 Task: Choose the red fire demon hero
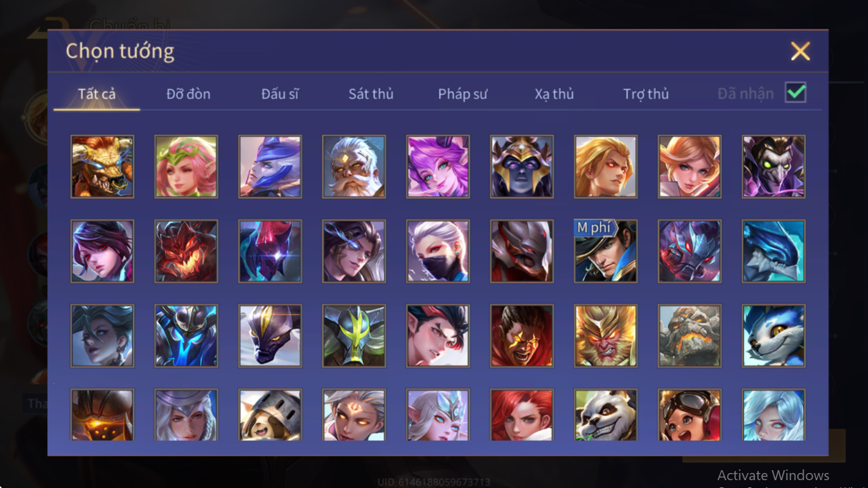pyautogui.click(x=186, y=251)
